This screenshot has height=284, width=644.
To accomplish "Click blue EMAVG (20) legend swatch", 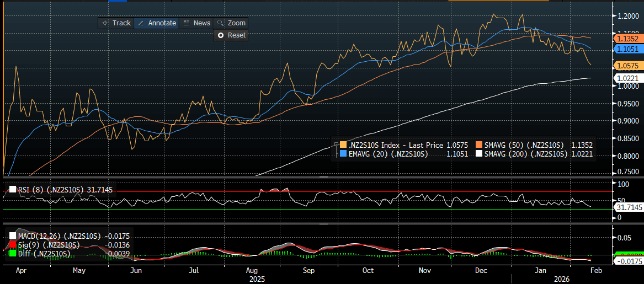I will pyautogui.click(x=343, y=154).
